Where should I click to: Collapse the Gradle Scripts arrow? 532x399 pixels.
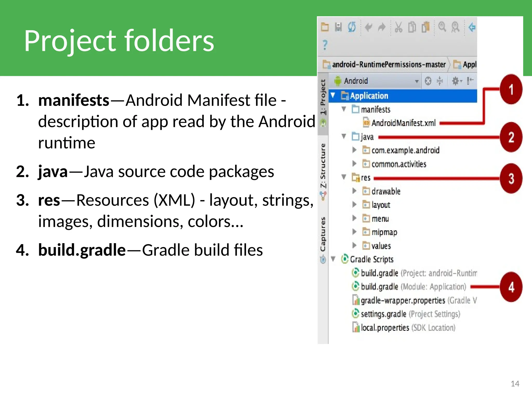coord(333,259)
